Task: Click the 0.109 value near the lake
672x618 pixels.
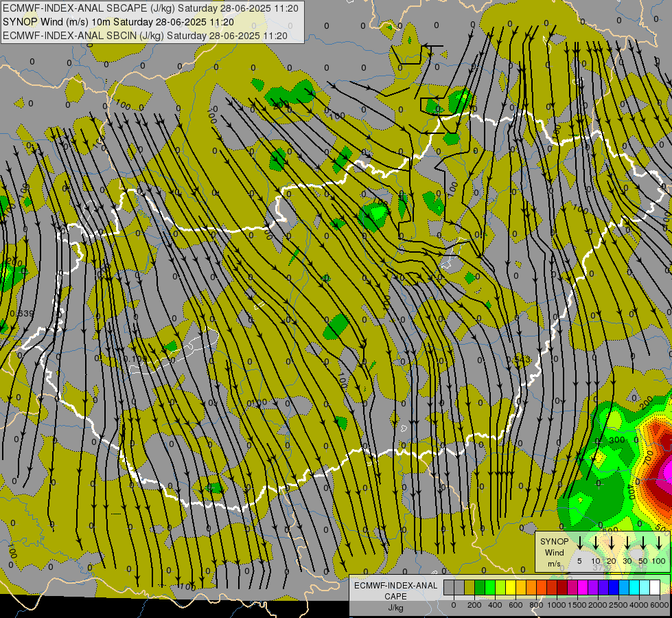Action: pos(135,359)
